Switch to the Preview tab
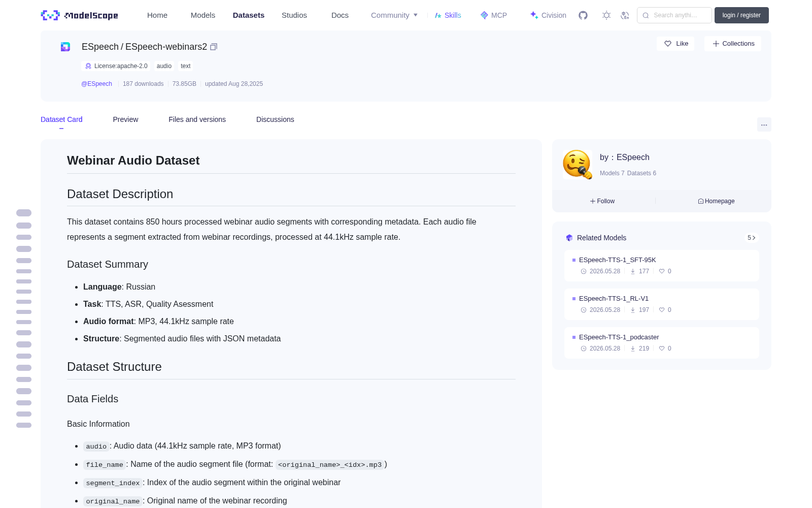The width and height of the screenshot is (812, 508). (125, 119)
